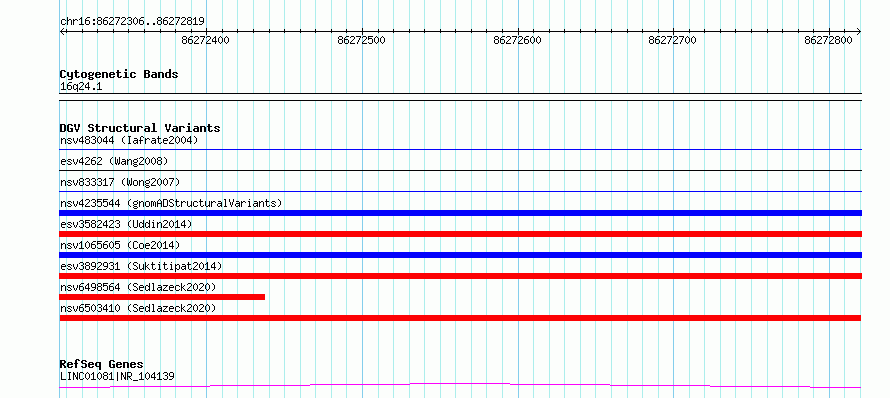Open variant esv3892931 (Suktitipat2014) label

click(x=141, y=266)
